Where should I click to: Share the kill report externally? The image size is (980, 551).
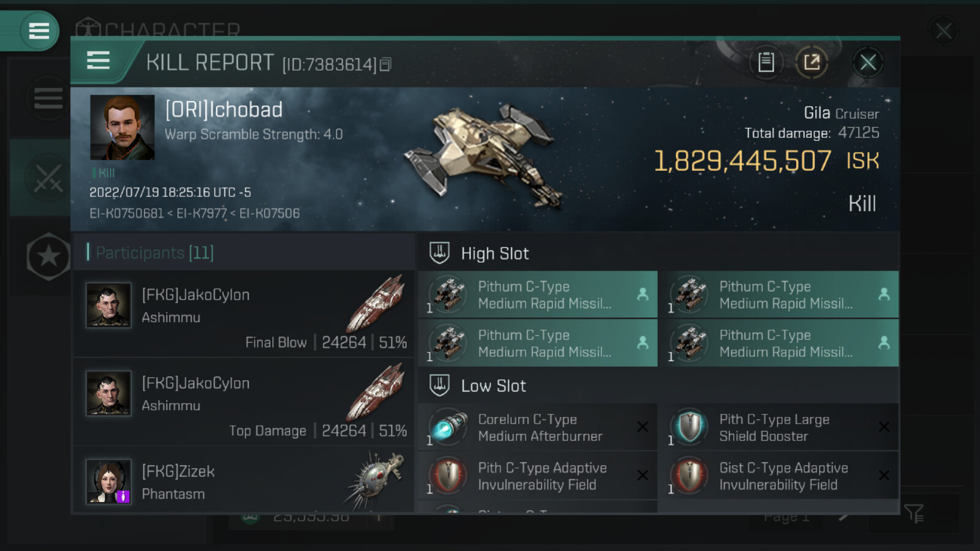click(812, 62)
